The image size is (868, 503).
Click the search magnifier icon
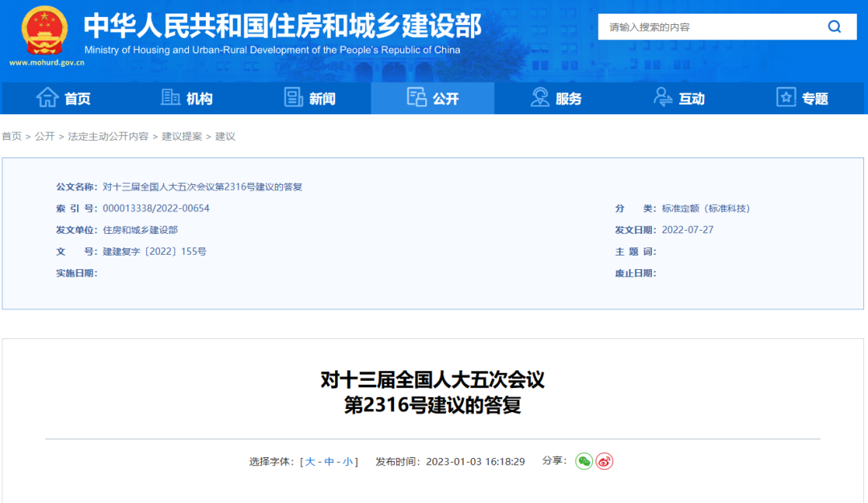coord(834,27)
